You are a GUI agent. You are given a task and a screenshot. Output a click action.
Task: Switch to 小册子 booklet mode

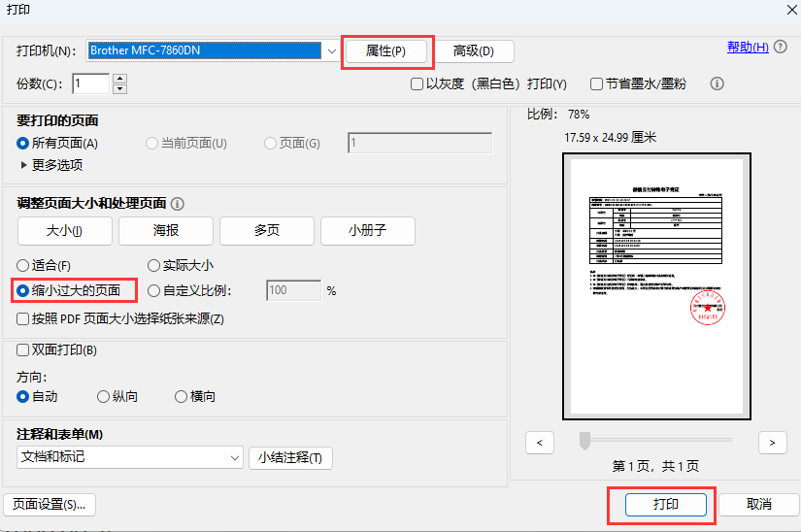[x=368, y=231]
